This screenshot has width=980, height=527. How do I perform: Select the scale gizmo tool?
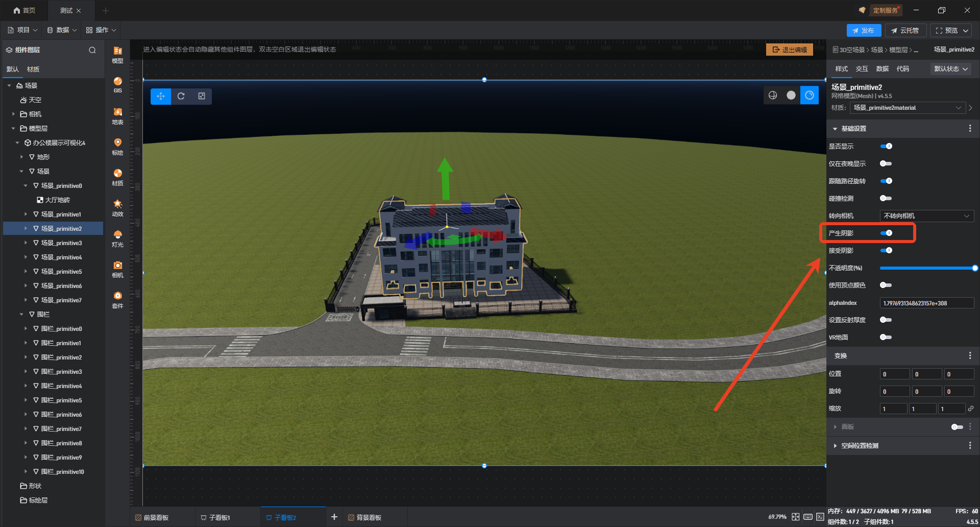point(202,96)
